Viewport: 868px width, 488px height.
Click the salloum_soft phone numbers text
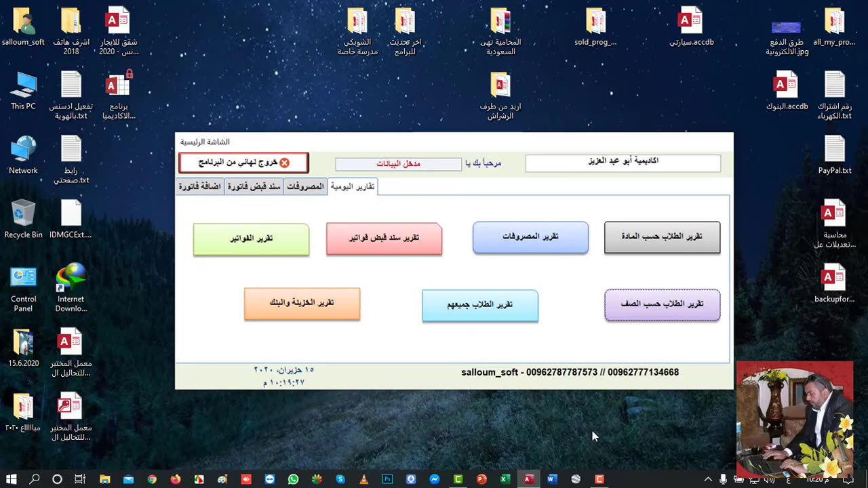pos(570,372)
